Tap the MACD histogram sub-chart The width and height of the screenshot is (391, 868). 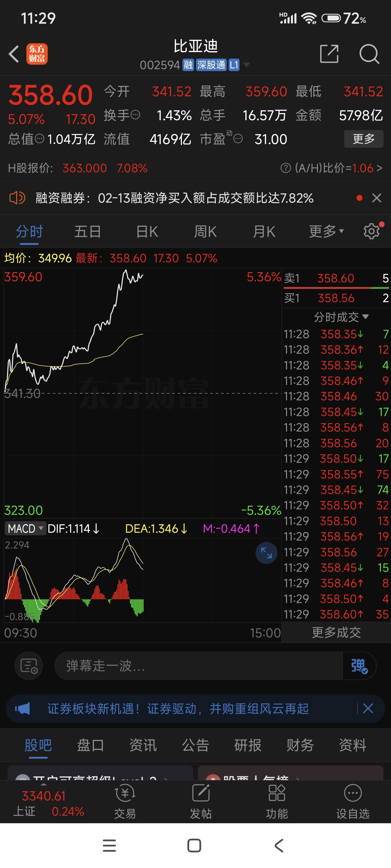pos(142,580)
